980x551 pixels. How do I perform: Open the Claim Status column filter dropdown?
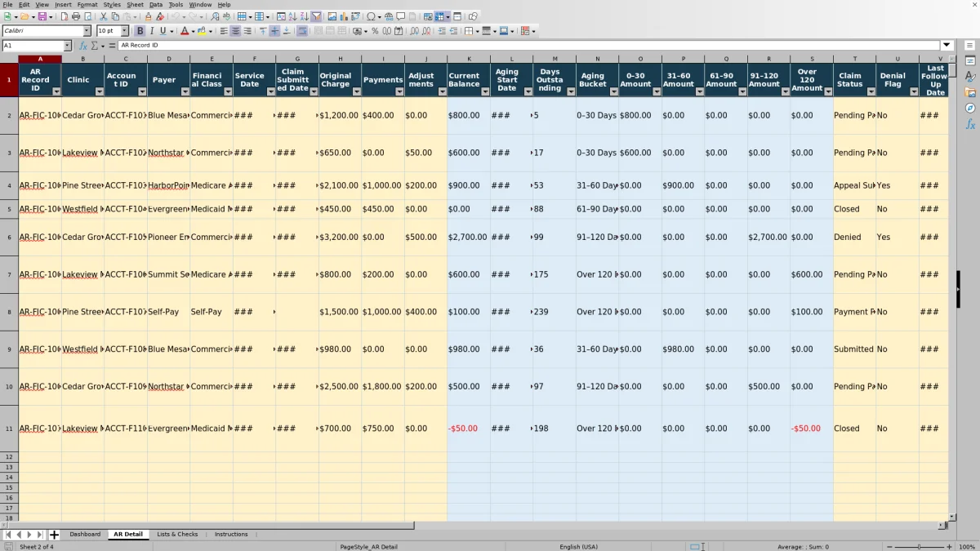point(870,92)
